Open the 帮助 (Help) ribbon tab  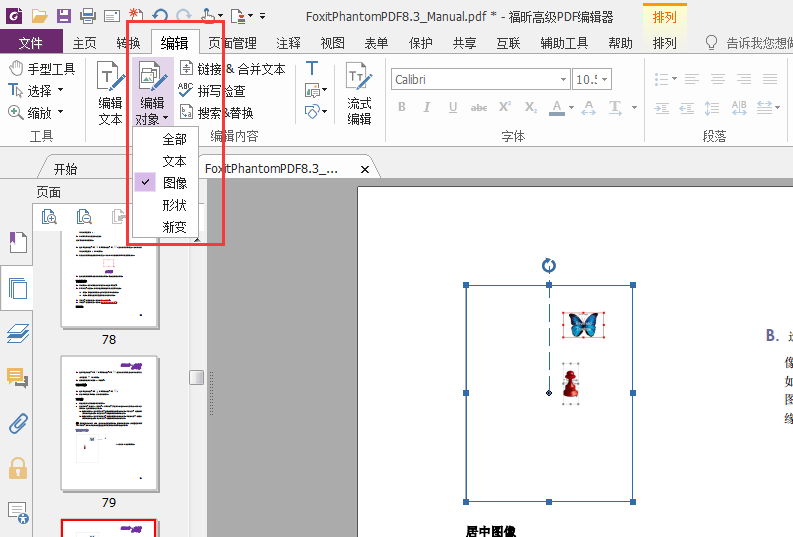click(621, 43)
